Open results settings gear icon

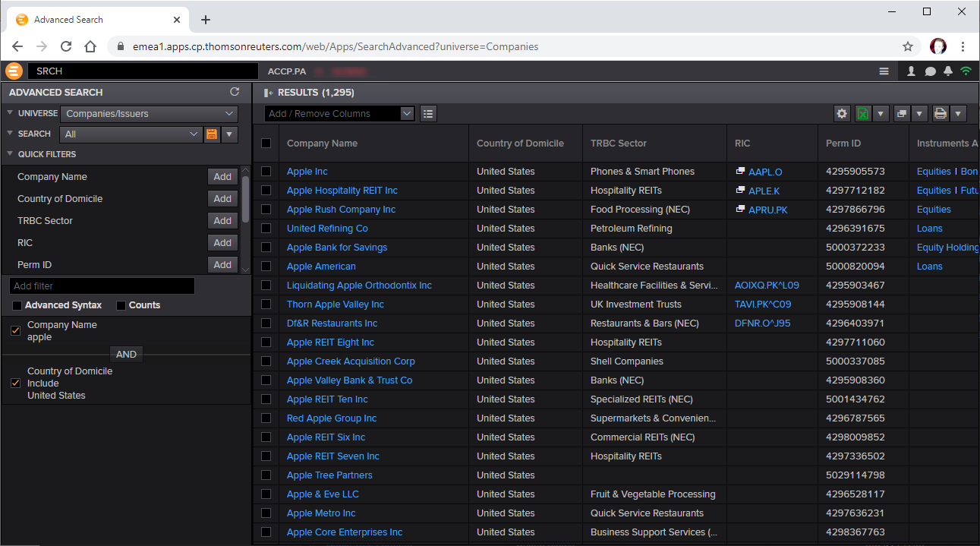(842, 114)
